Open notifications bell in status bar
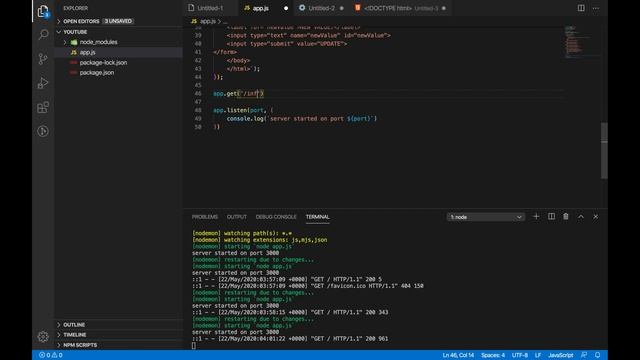640x360 pixels. 598,355
